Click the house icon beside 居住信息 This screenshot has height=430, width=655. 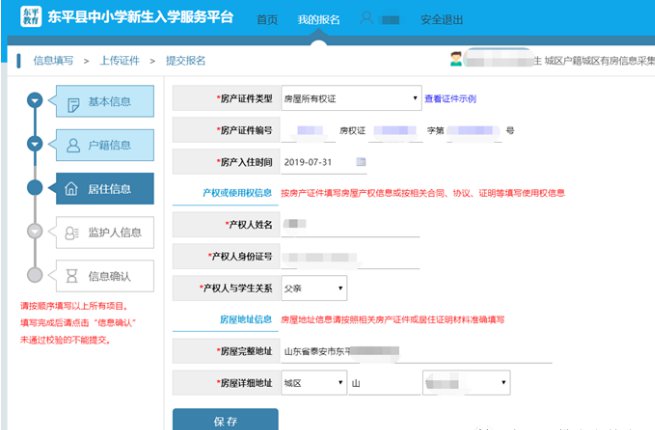(71, 188)
